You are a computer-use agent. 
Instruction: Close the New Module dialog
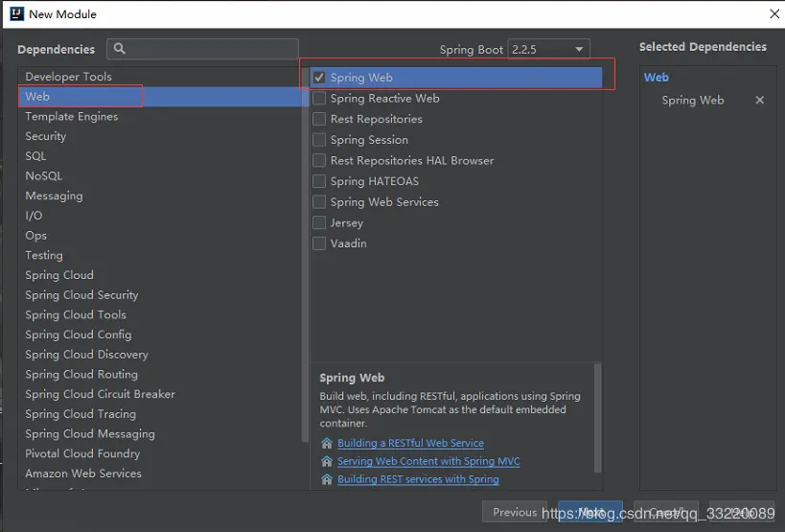coord(774,14)
